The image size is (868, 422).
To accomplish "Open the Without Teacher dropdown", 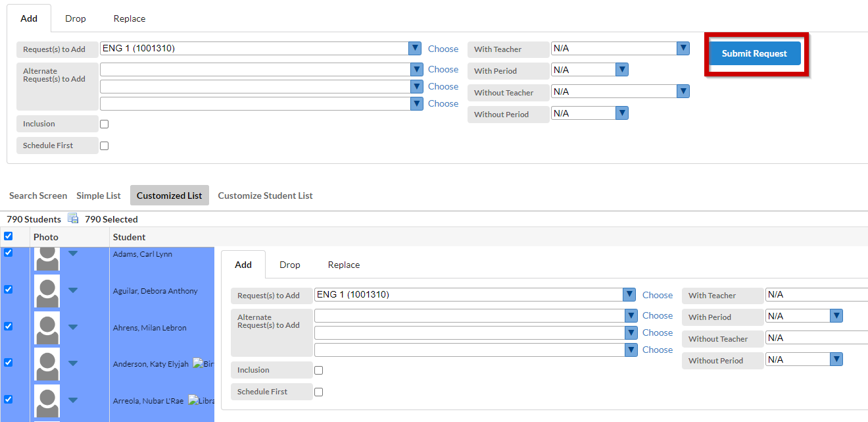I will click(682, 91).
